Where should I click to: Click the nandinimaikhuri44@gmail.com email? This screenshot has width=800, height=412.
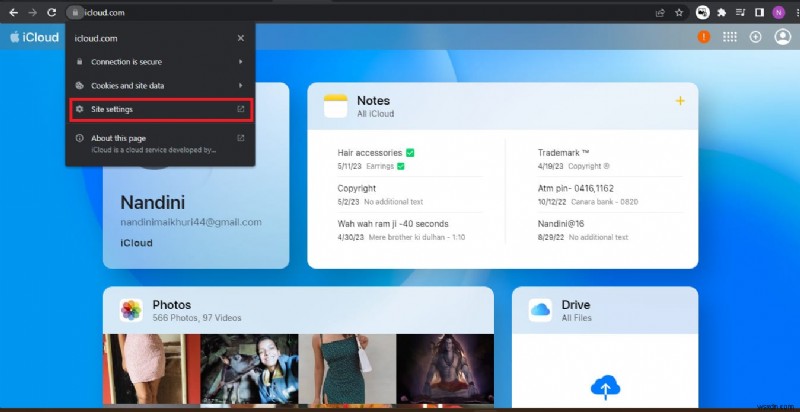coord(191,222)
